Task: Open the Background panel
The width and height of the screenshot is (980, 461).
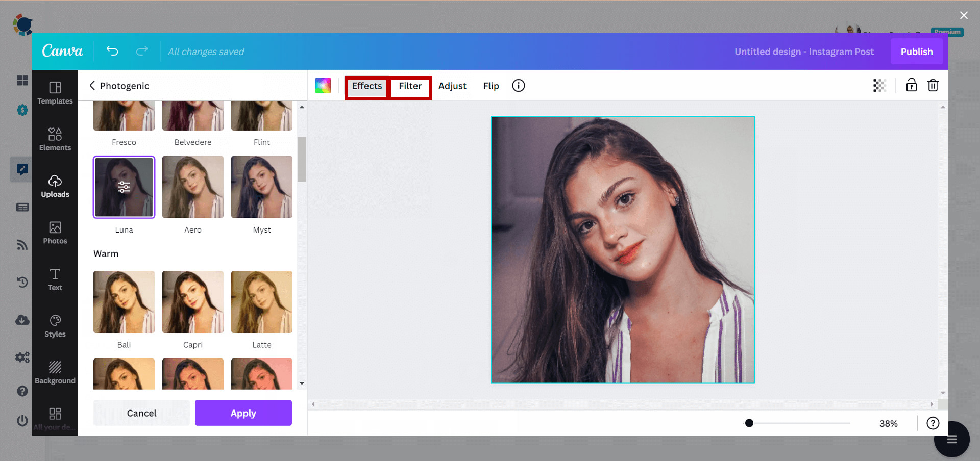Action: click(x=55, y=371)
